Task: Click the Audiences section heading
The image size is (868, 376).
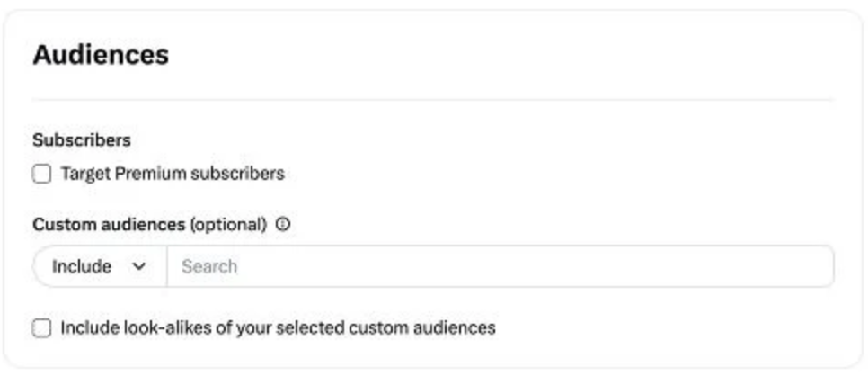Action: [x=101, y=55]
